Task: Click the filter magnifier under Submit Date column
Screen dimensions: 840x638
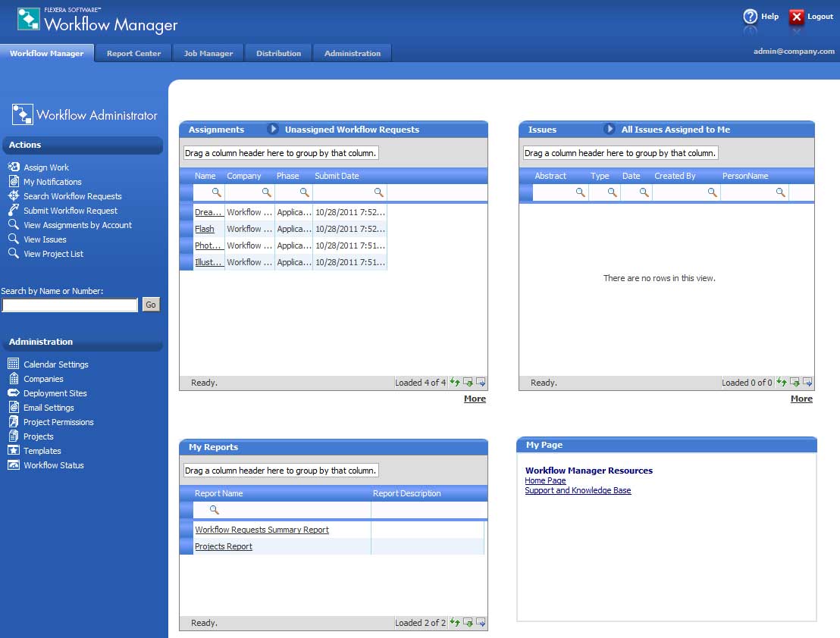Action: pos(379,192)
